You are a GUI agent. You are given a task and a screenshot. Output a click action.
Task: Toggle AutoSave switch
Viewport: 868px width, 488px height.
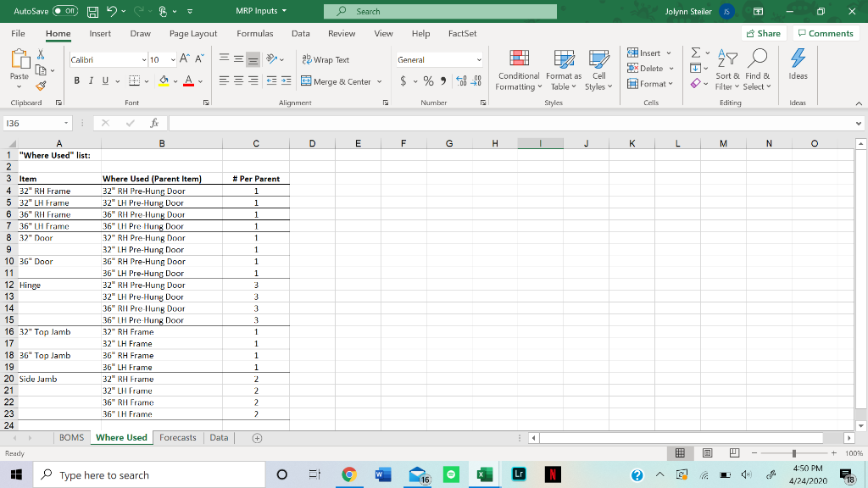tap(64, 11)
